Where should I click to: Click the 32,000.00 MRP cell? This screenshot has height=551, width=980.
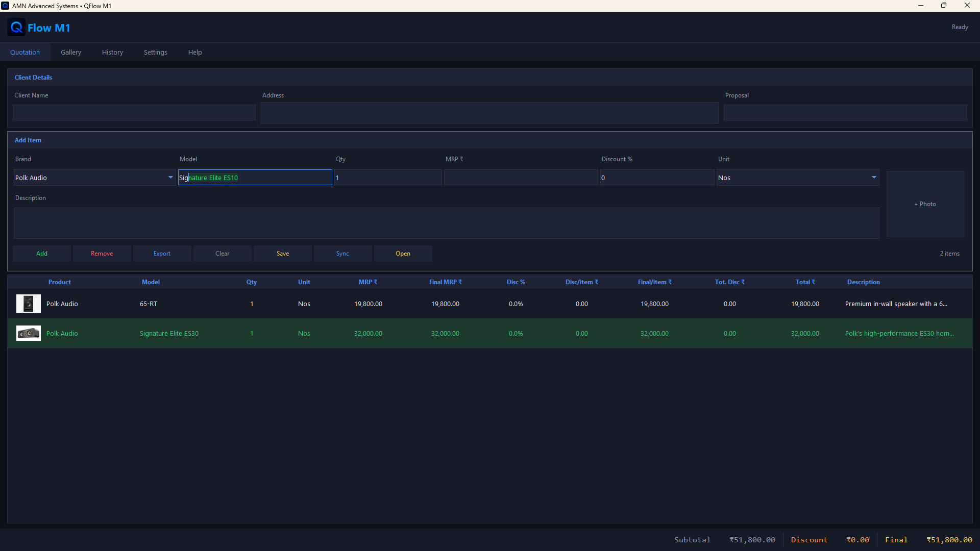click(368, 333)
